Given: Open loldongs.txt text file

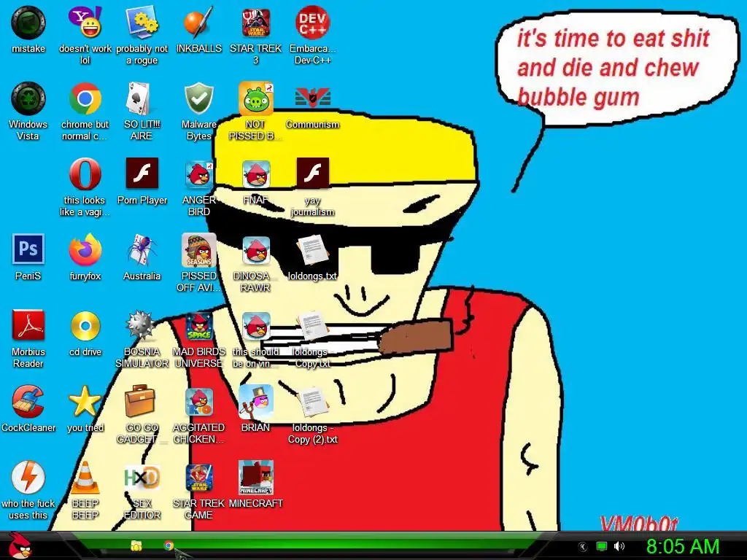Looking at the screenshot, I should pos(312,250).
